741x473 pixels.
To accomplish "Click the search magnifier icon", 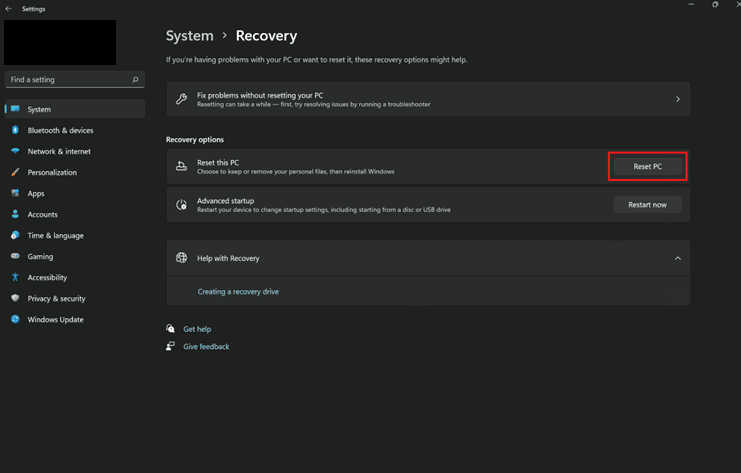I will (135, 79).
